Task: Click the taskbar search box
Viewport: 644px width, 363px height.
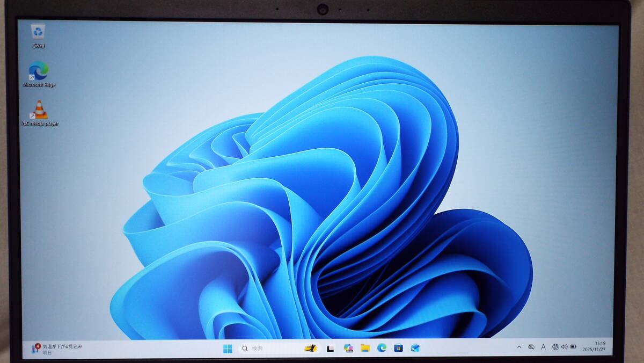Action: (279, 349)
